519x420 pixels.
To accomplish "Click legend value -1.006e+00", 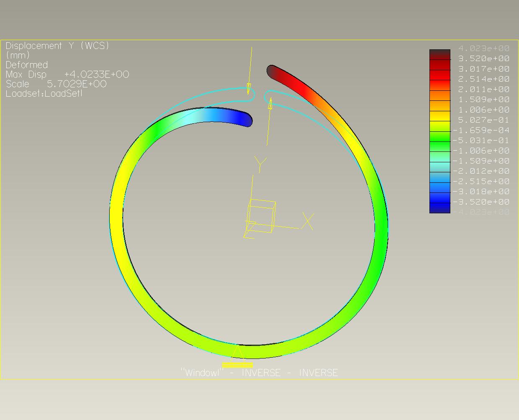I will point(481,151).
